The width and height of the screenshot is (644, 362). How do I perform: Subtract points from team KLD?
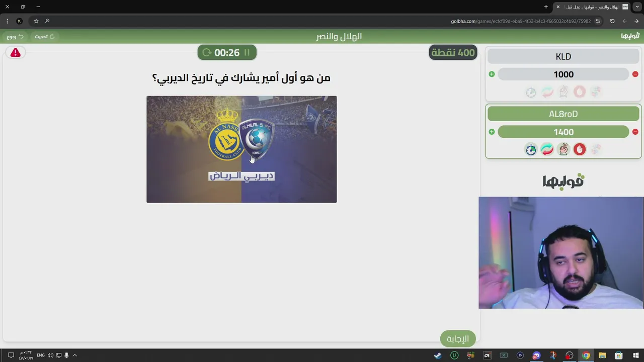coord(635,74)
